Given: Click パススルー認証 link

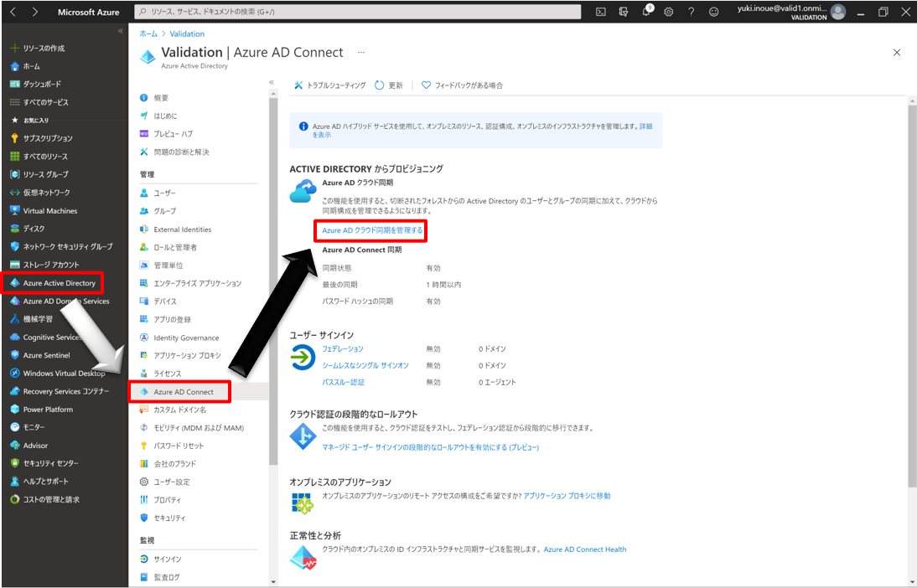Looking at the screenshot, I should pyautogui.click(x=344, y=382).
